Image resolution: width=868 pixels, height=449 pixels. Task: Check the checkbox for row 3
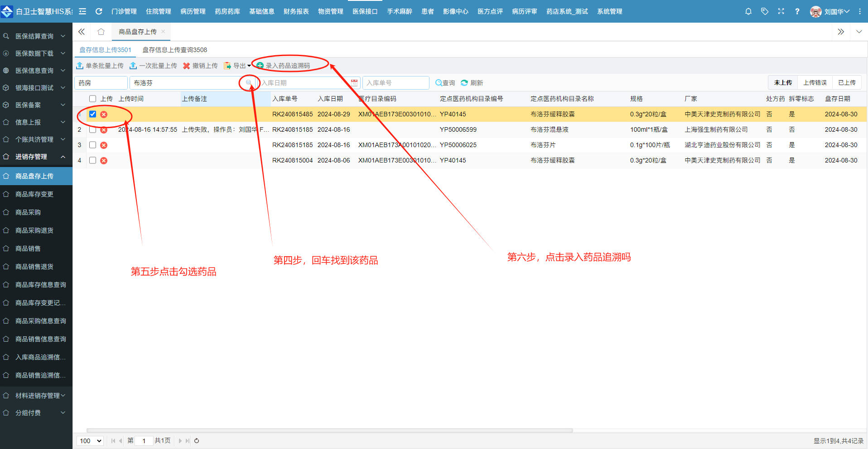click(93, 145)
